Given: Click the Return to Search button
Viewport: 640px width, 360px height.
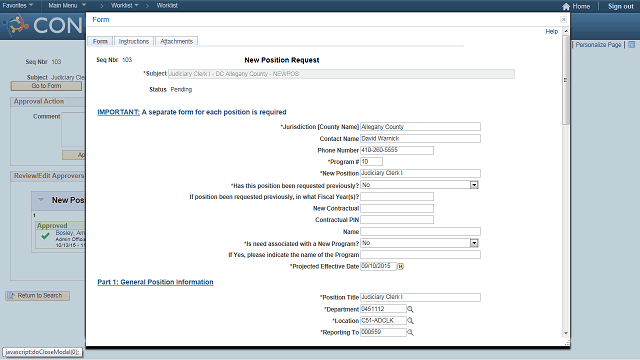Looking at the screenshot, I should point(38,296).
